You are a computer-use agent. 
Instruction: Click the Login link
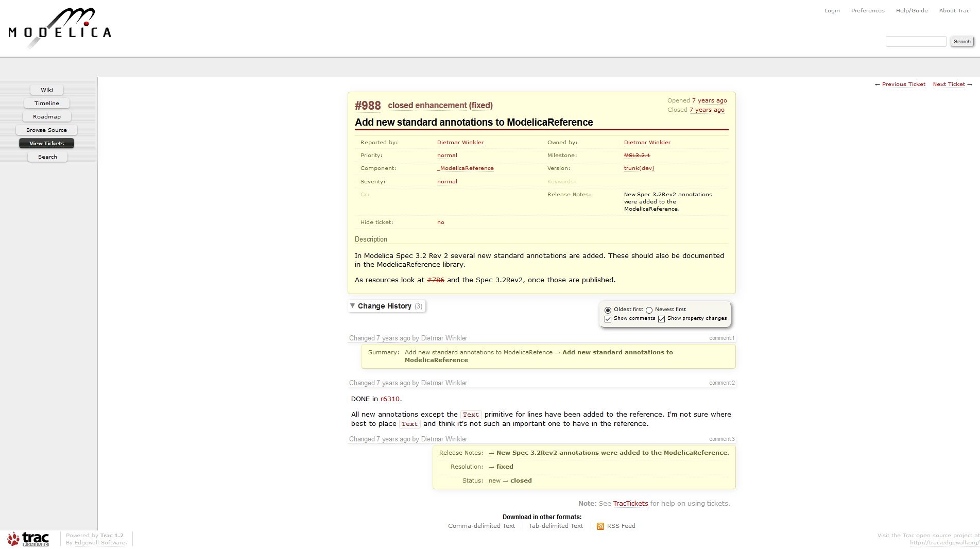tap(832, 10)
